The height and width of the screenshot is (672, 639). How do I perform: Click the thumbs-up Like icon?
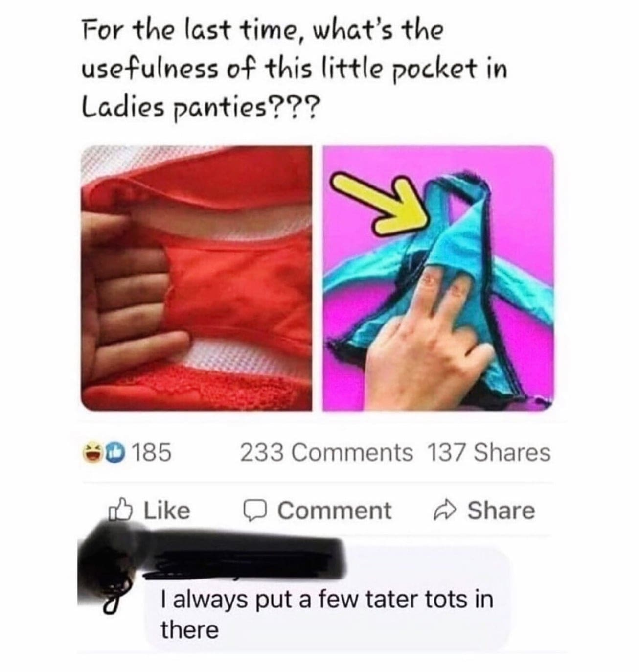(120, 510)
